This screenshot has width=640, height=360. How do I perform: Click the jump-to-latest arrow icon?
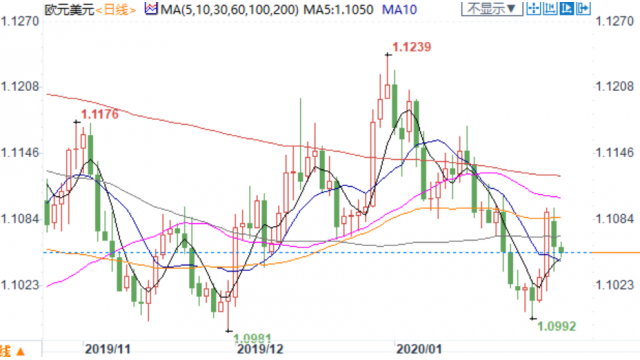tap(583, 8)
